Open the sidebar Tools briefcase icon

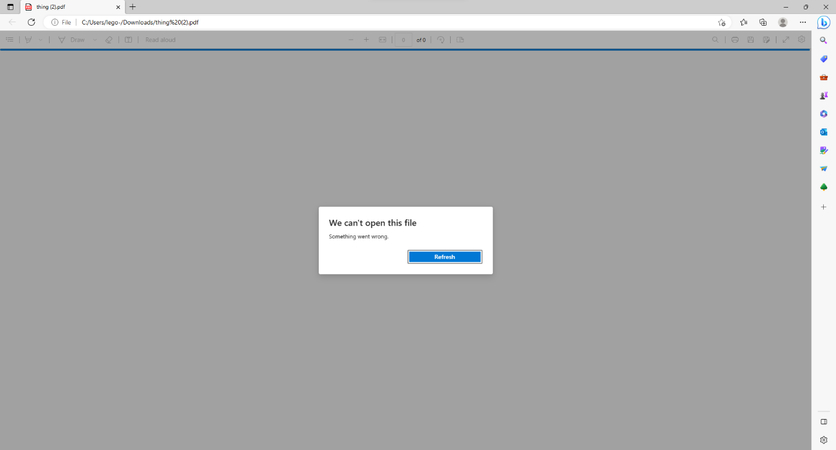point(823,77)
